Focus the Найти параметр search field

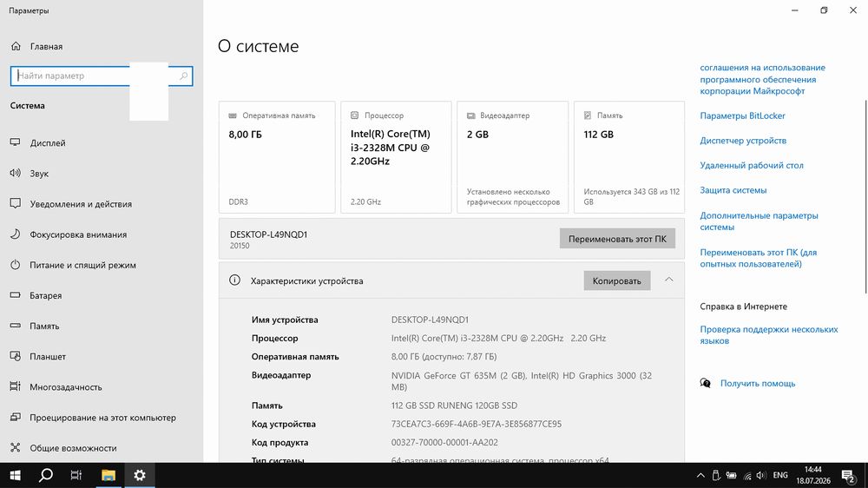point(102,76)
